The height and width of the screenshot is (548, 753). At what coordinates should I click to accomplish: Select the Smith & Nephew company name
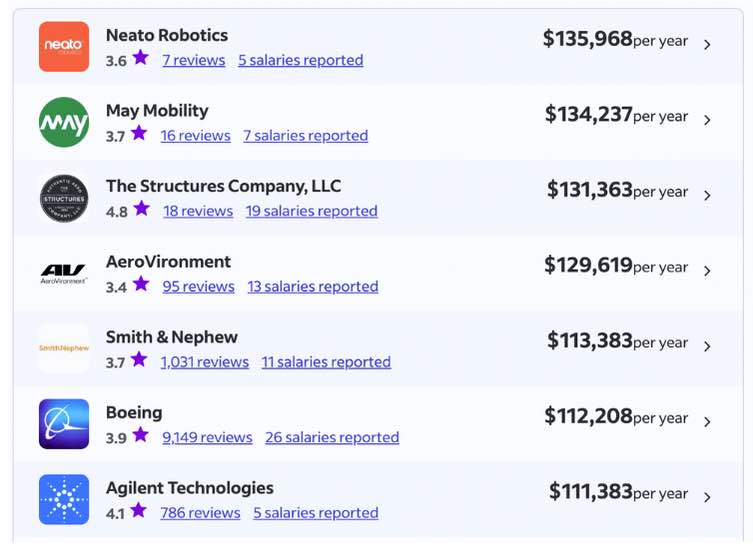(171, 337)
